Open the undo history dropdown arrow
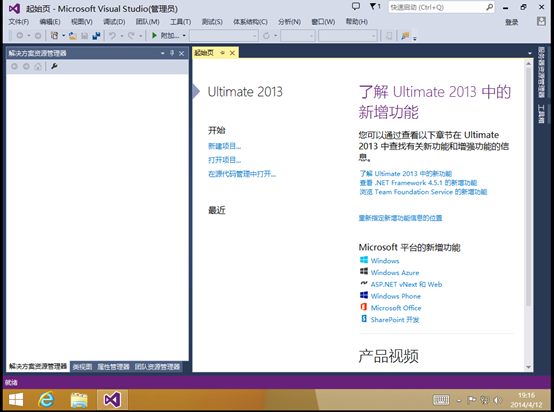Screen dimensions: 554x412 click(122, 36)
